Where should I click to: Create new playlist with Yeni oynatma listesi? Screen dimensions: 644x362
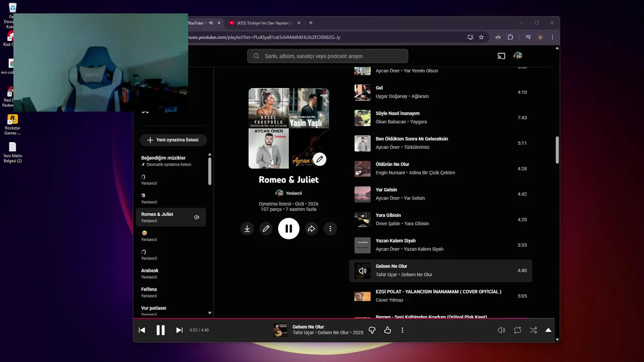[x=173, y=140]
